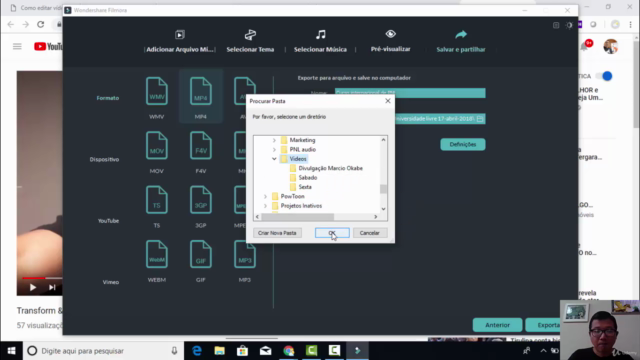The image size is (640, 360).
Task: Select the Videos folder
Action: pyautogui.click(x=298, y=159)
